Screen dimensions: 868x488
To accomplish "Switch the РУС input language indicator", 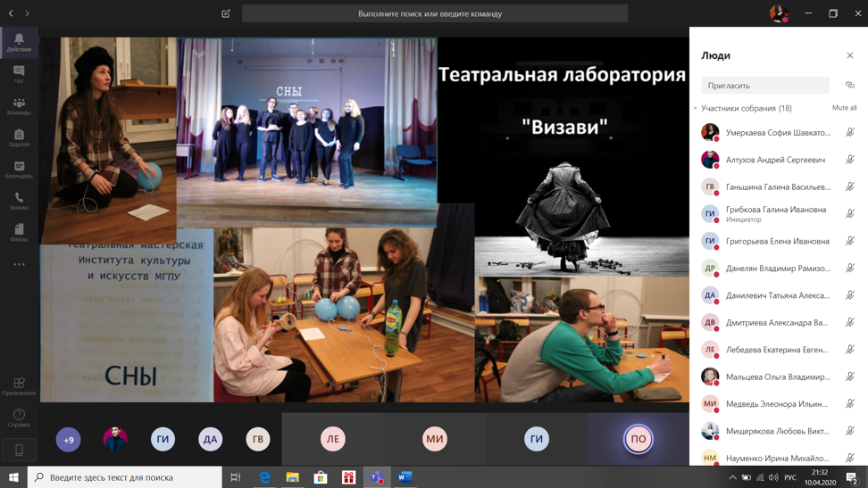I will coord(790,477).
